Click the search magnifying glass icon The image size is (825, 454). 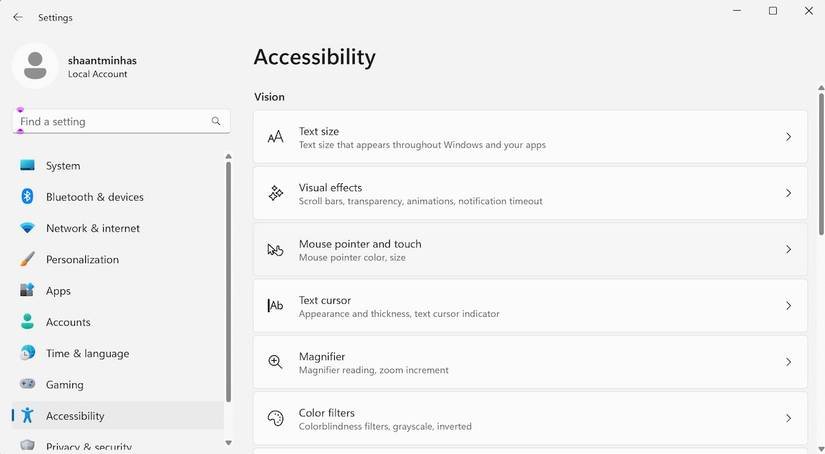pyautogui.click(x=216, y=121)
